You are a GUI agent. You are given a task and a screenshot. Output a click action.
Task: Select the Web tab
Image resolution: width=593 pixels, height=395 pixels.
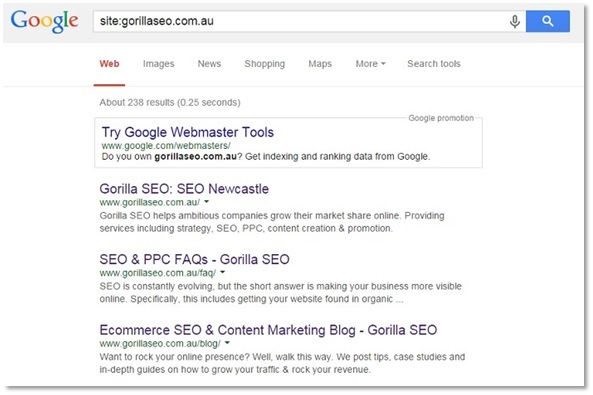click(109, 64)
